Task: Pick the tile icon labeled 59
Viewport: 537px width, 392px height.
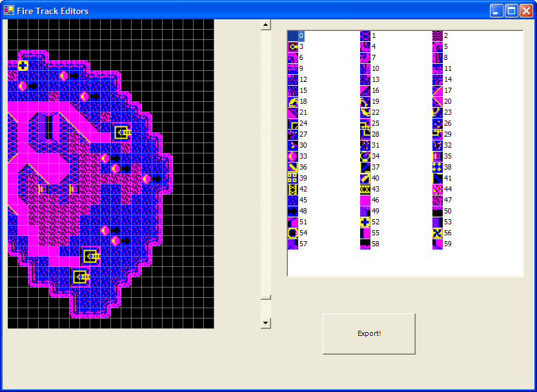Action: coord(438,244)
